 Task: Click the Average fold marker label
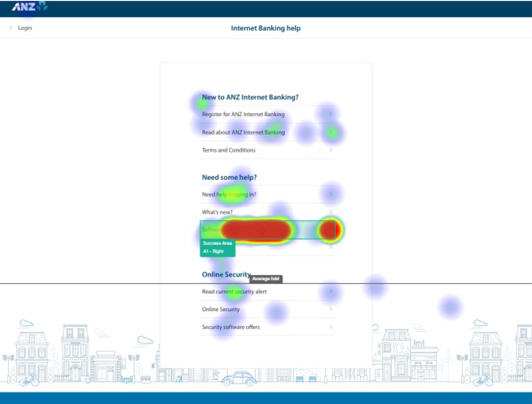pos(266,279)
